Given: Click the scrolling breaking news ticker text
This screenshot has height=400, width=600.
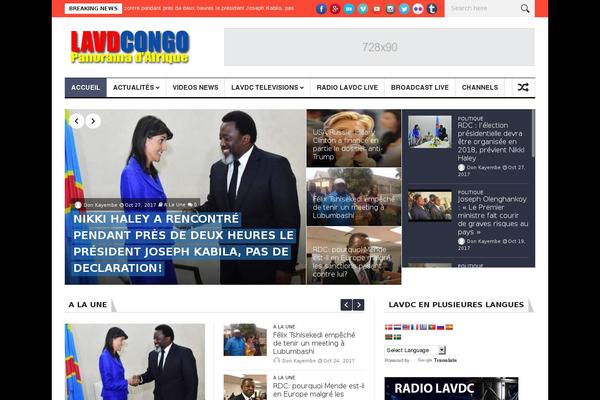Looking at the screenshot, I should point(209,8).
